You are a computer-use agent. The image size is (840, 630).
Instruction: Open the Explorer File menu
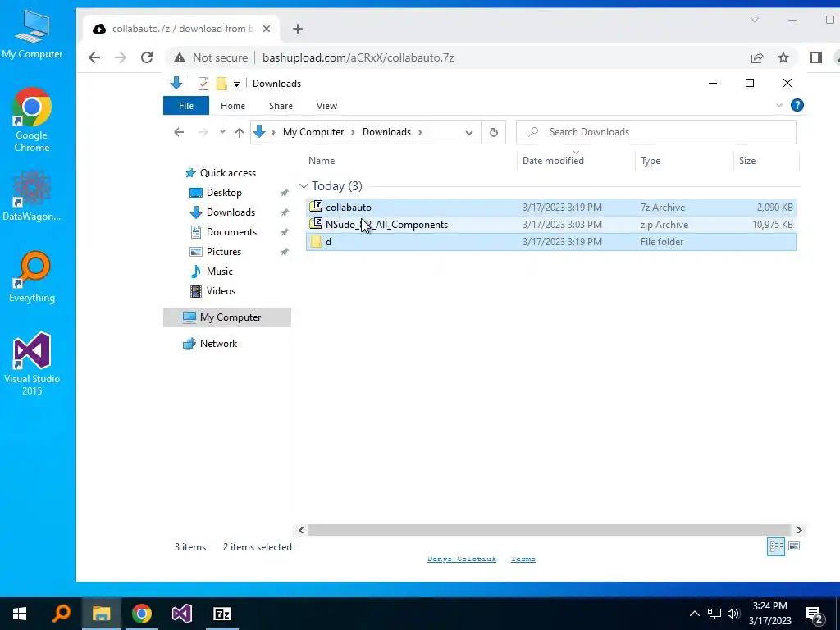[186, 106]
